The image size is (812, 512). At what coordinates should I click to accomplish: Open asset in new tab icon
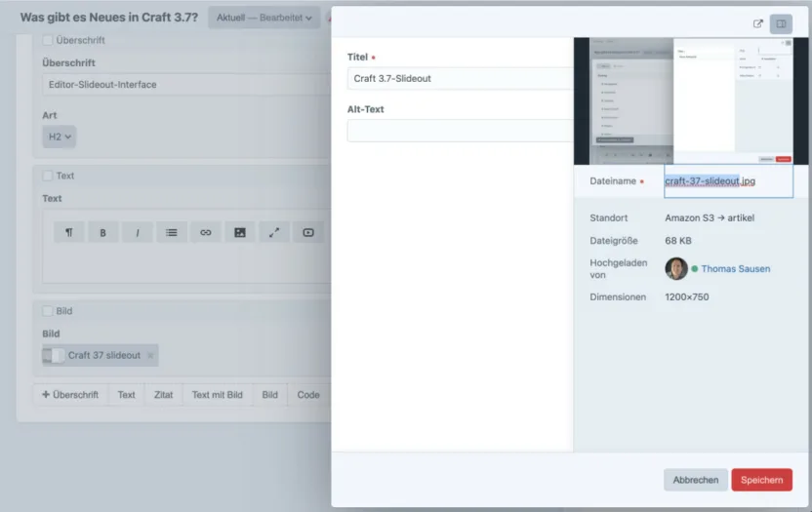757,23
